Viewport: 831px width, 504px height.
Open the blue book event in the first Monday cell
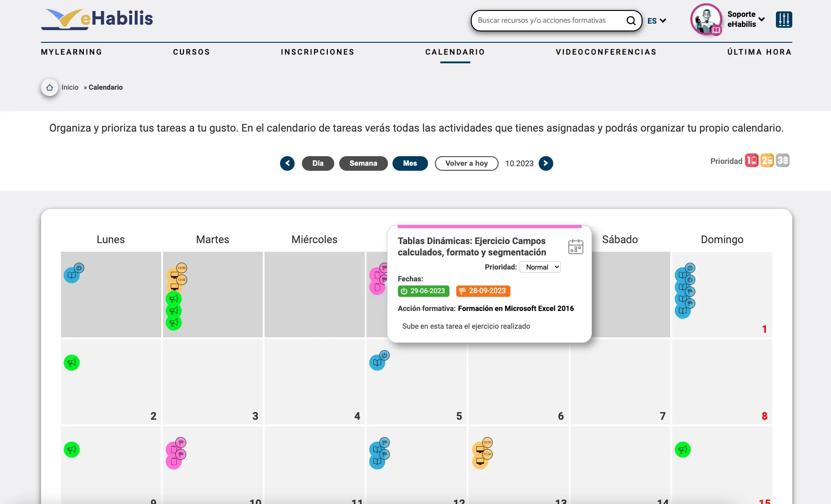pos(72,275)
